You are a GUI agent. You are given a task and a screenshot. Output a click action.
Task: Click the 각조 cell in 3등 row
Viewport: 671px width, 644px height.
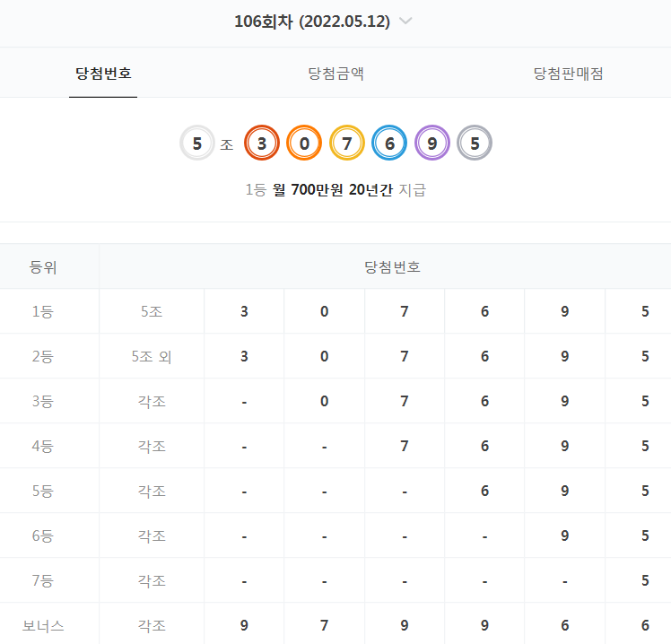[x=152, y=401]
